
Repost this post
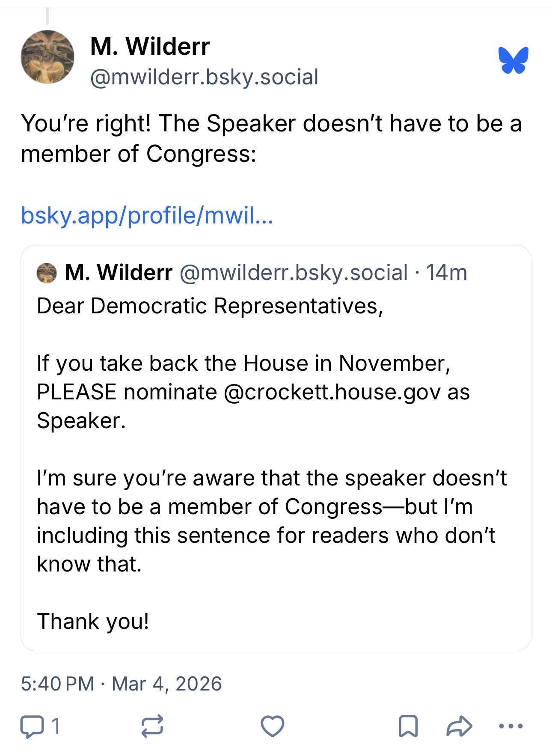coord(152,726)
